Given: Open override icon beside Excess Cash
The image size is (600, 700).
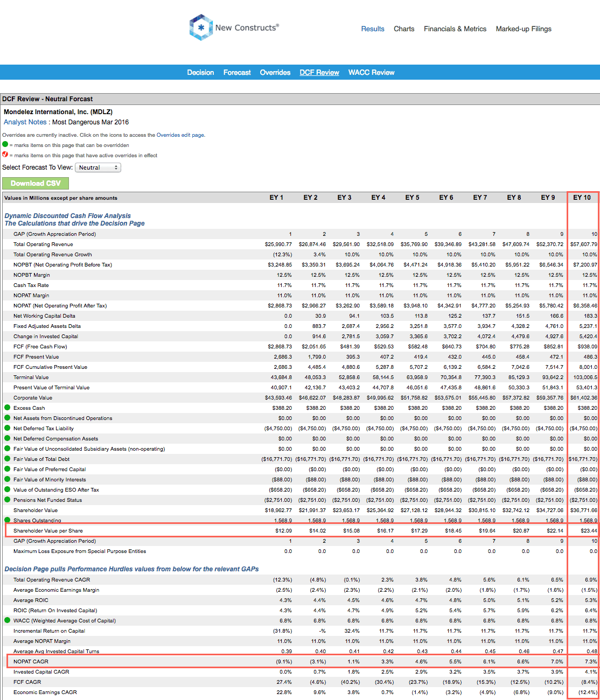Looking at the screenshot, I should (8, 408).
